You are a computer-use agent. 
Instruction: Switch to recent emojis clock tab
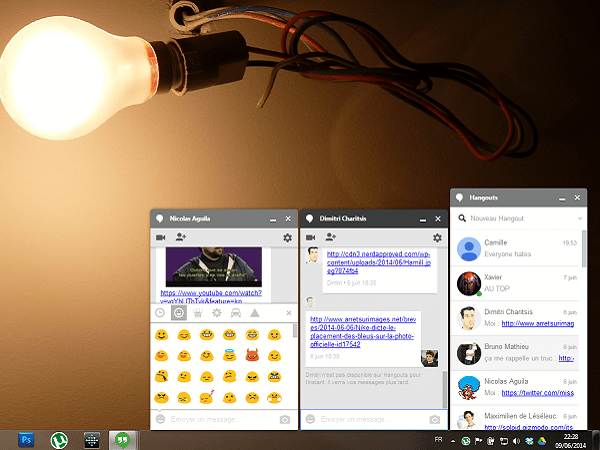[x=160, y=313]
